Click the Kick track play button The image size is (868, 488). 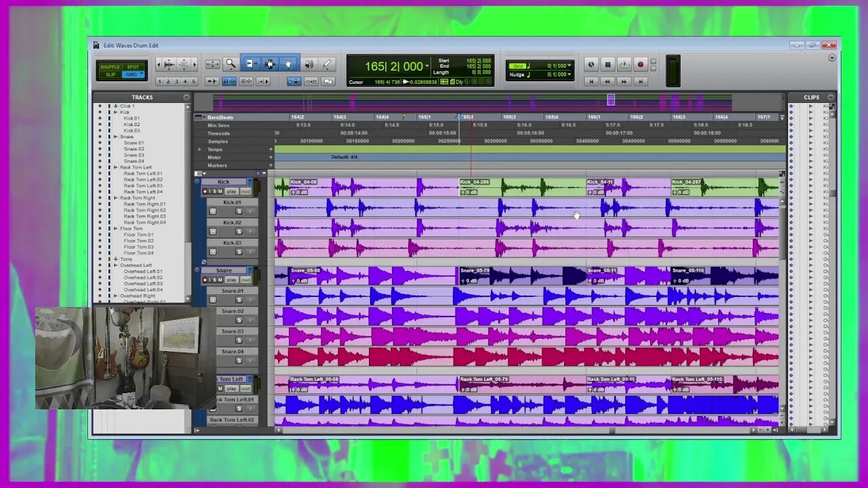tap(231, 192)
